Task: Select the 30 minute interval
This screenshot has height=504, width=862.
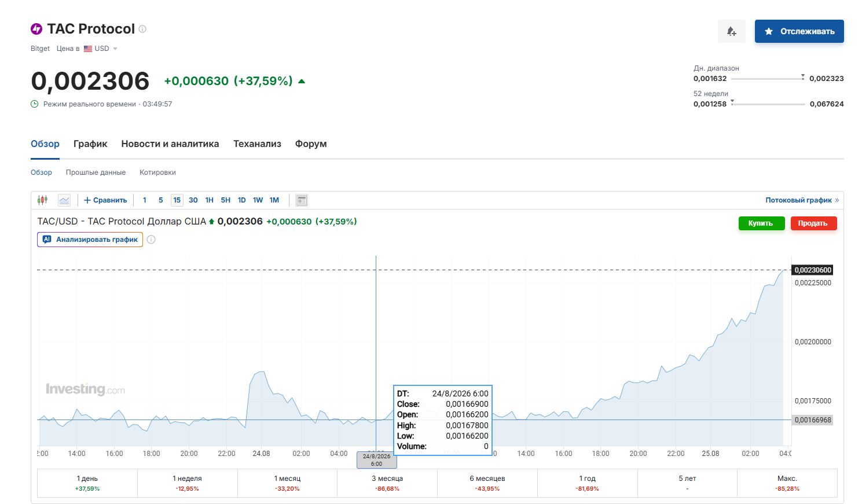Action: tap(193, 200)
